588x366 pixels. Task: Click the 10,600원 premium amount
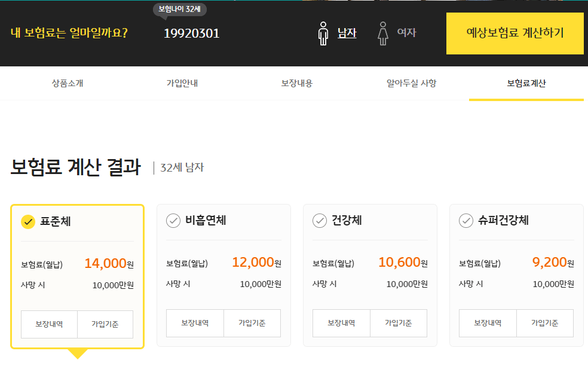tap(403, 263)
